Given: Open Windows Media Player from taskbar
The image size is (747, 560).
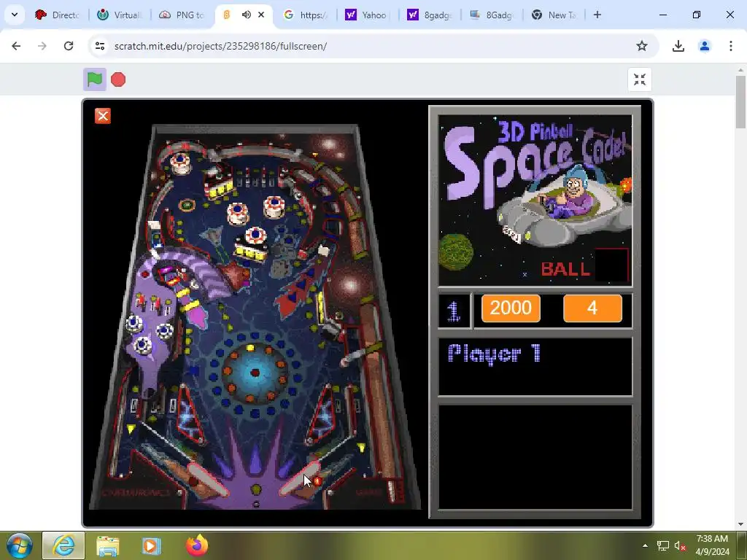Looking at the screenshot, I should pyautogui.click(x=152, y=545).
